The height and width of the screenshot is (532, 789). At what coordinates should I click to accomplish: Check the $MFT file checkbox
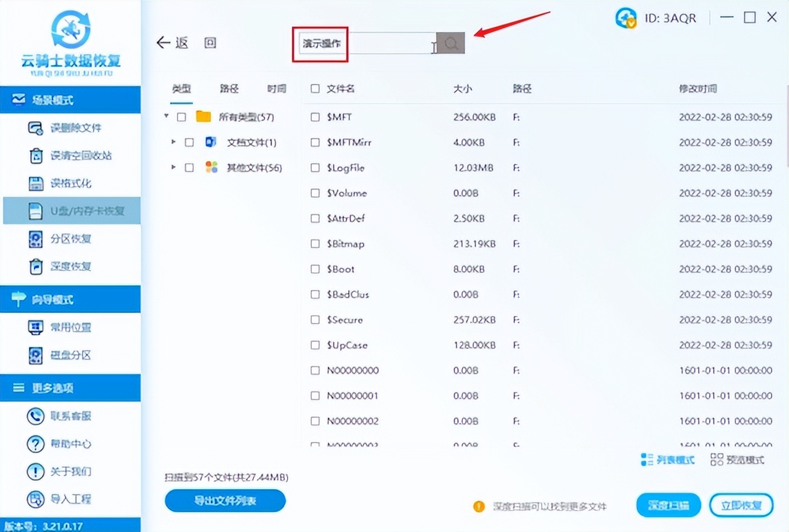point(314,117)
